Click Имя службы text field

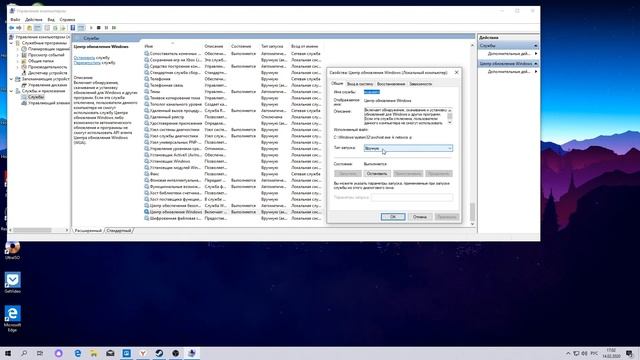[x=372, y=92]
